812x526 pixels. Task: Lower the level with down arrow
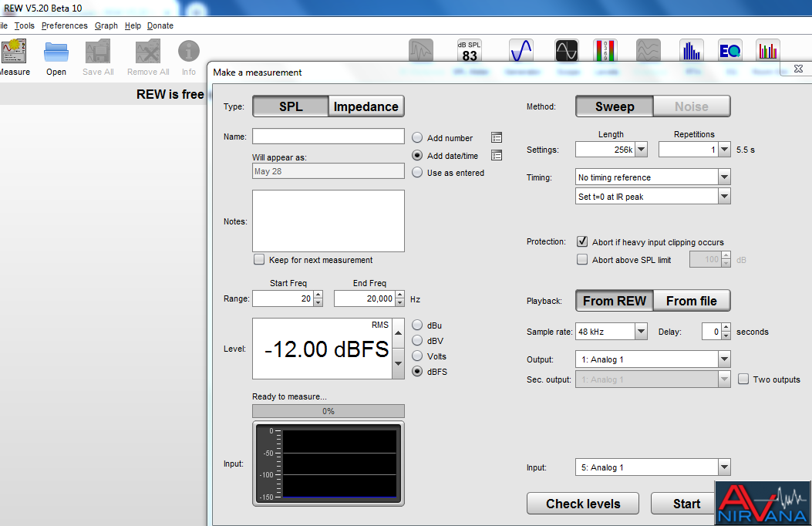click(398, 363)
